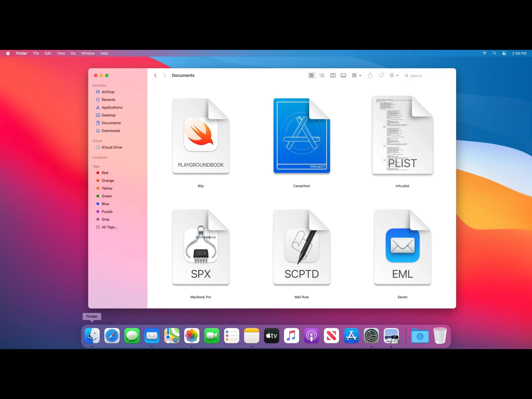This screenshot has width=532, height=399.
Task: Open Notes from the Dock
Action: click(x=251, y=336)
